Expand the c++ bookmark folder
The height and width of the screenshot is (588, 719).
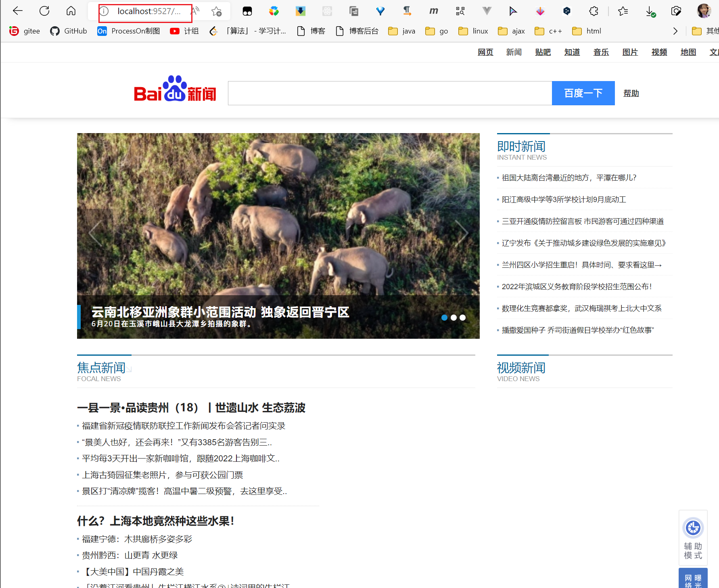pos(548,31)
